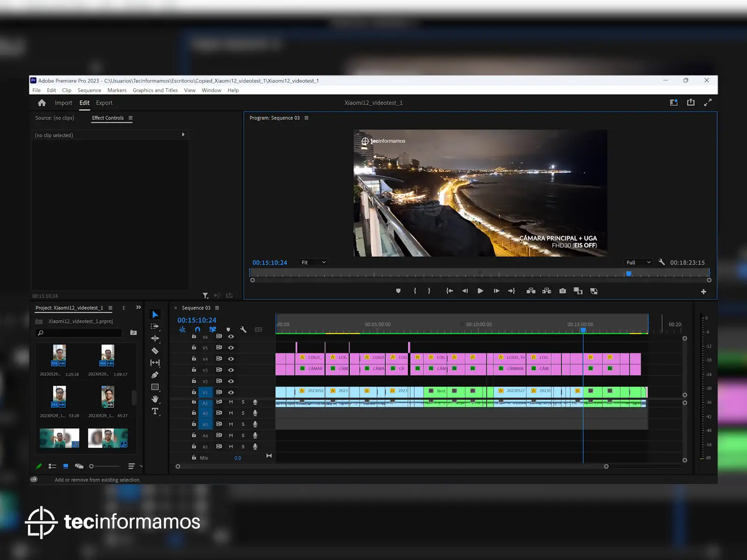The width and height of the screenshot is (747, 560).
Task: Select the Type tool
Action: point(155,411)
